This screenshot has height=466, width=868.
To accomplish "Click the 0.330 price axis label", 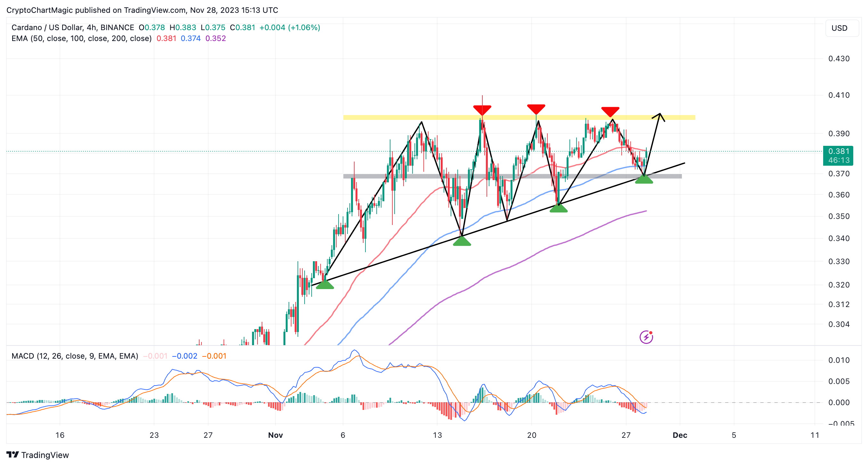I will click(839, 261).
